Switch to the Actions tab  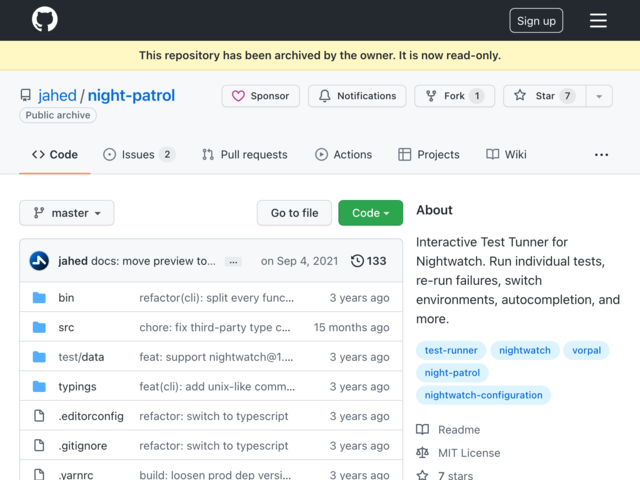343,155
